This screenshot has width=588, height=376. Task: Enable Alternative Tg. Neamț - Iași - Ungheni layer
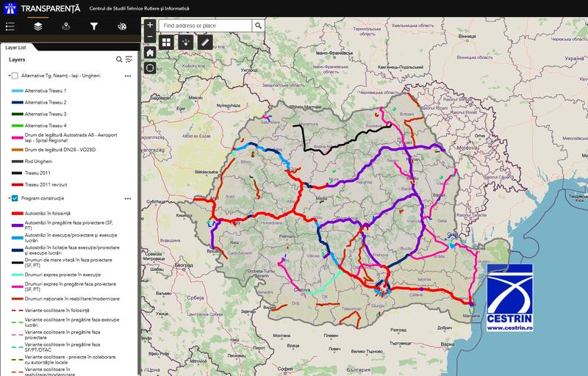point(14,76)
